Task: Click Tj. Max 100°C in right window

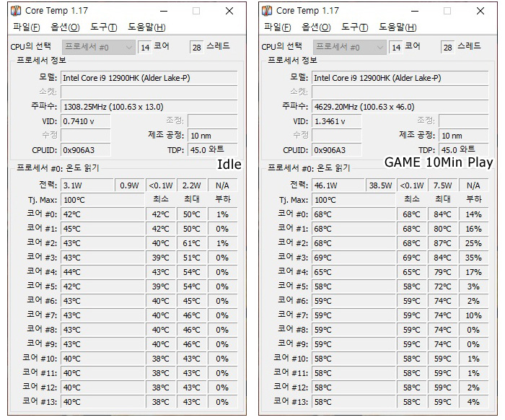Action: pos(353,200)
